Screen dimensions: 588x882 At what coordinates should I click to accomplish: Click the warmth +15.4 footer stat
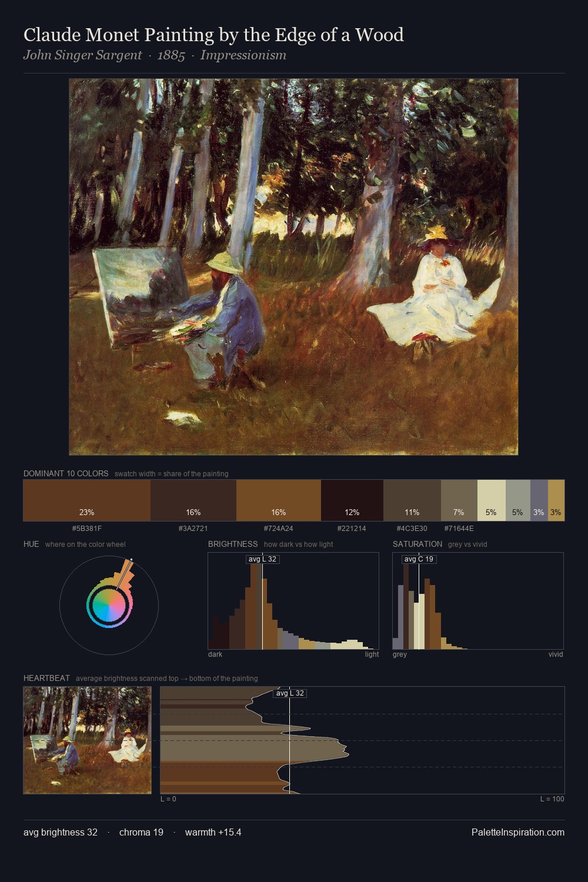[213, 832]
